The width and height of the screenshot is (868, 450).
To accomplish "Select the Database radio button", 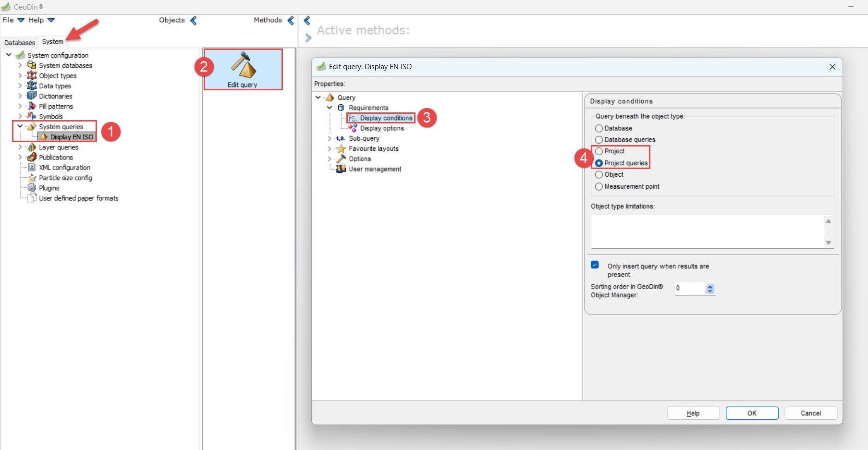I will pos(599,128).
